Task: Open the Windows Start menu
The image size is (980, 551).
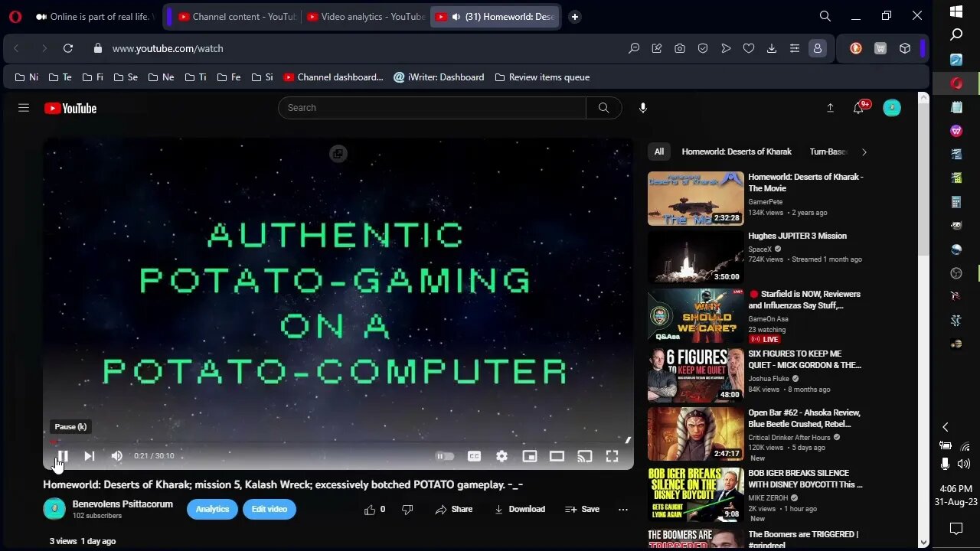Action: (x=956, y=11)
